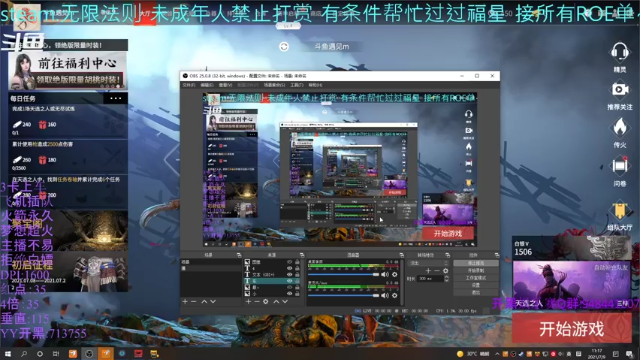
Task: Add a new source with plus icon
Action: click(249, 302)
